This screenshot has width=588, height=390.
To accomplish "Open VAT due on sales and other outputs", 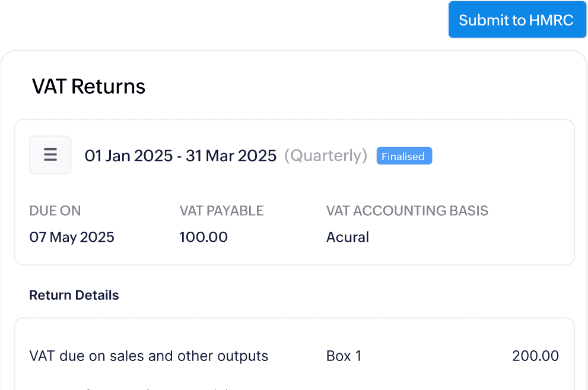I will click(x=148, y=356).
